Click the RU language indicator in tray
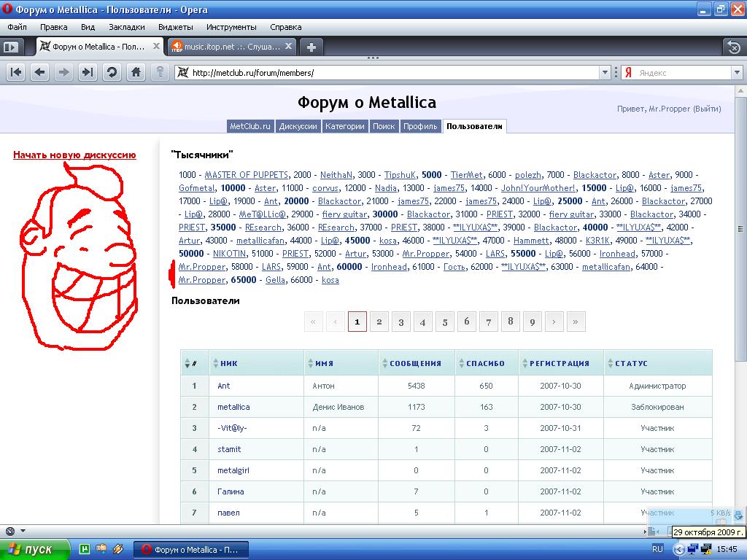This screenshot has height=560, width=747. click(x=657, y=549)
